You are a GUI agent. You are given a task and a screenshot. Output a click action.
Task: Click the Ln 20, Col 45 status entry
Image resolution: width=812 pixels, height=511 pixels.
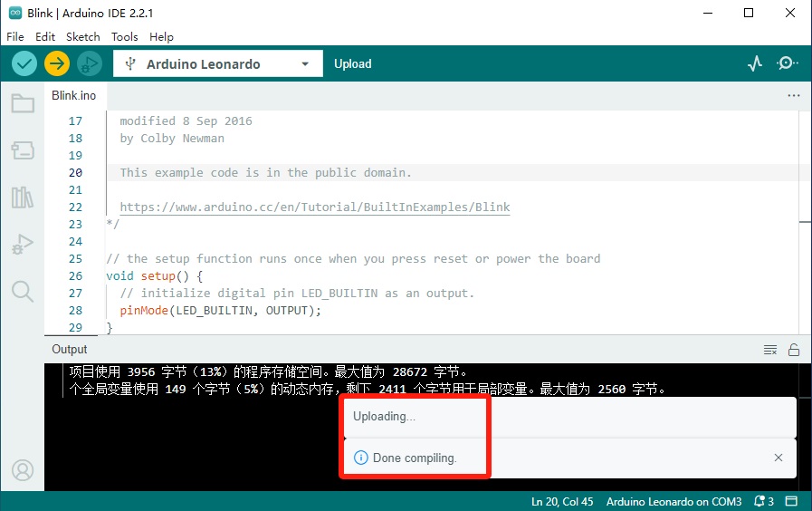click(562, 501)
